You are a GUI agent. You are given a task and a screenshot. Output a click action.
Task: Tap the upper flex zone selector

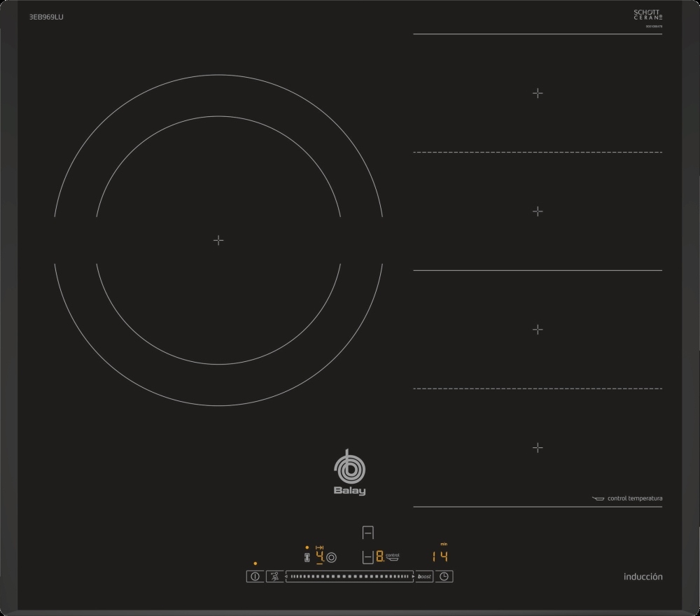(369, 533)
